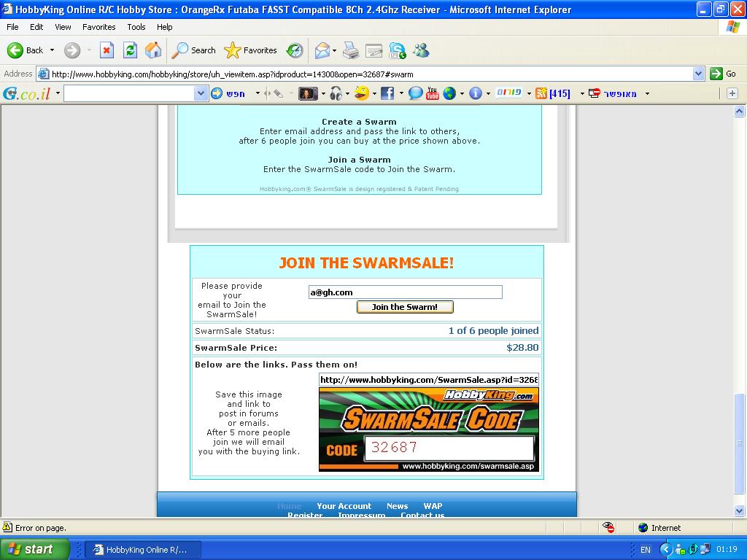Image resolution: width=747 pixels, height=560 pixels.
Task: Click the G.co.il toolbar logo
Action: (x=27, y=93)
